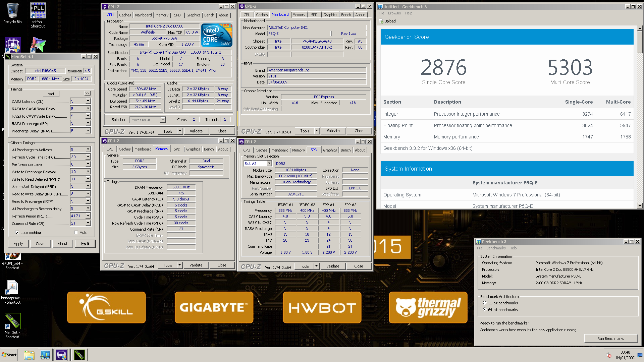Open Graphics tab in CPU-Z Memory window
This screenshot has width=644, height=362.
point(193,149)
